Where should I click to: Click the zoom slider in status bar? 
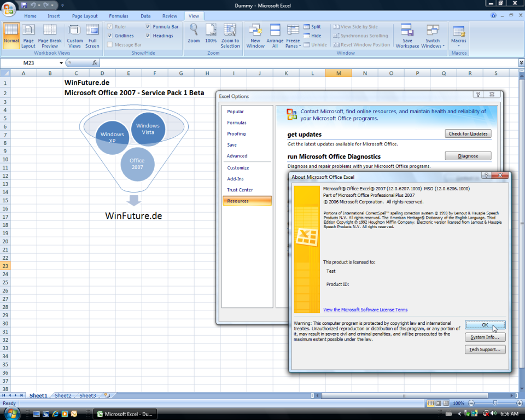(x=495, y=403)
